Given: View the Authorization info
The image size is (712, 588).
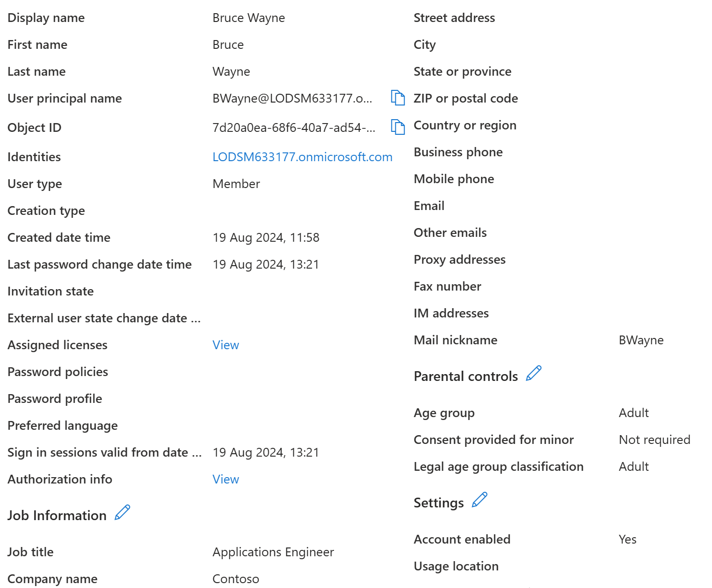Looking at the screenshot, I should click(226, 479).
